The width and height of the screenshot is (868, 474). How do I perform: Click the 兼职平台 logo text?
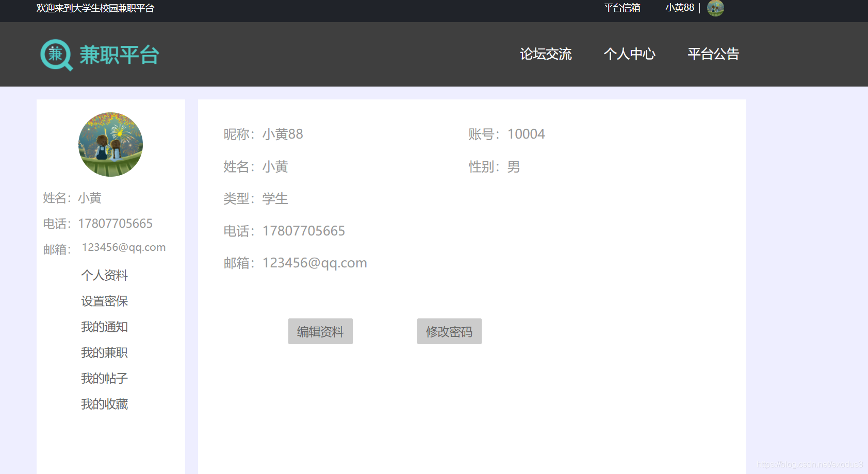coord(119,55)
